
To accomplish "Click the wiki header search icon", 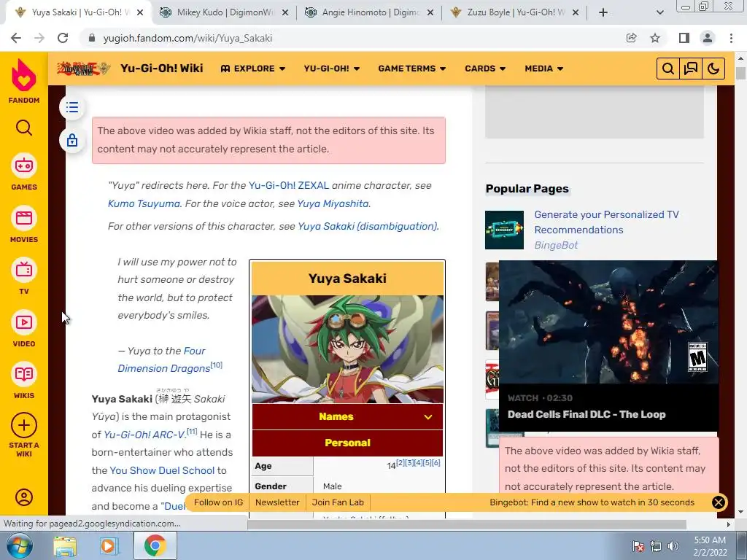I will [668, 69].
